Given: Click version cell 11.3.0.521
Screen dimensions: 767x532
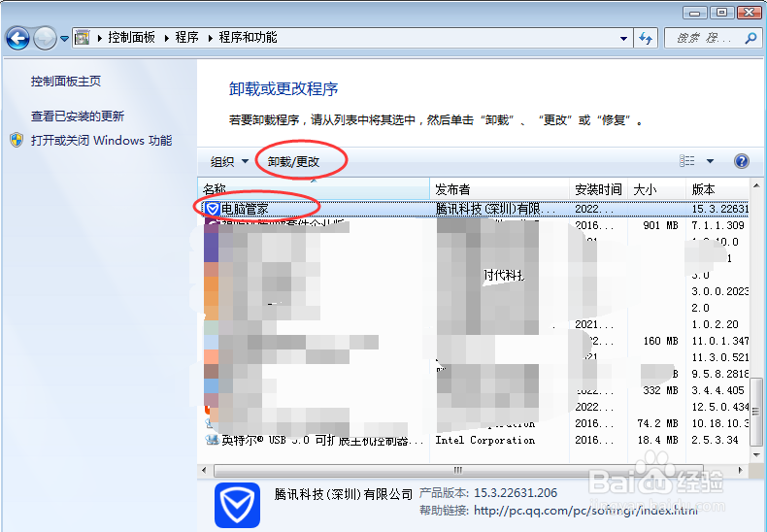Looking at the screenshot, I should point(719,357).
